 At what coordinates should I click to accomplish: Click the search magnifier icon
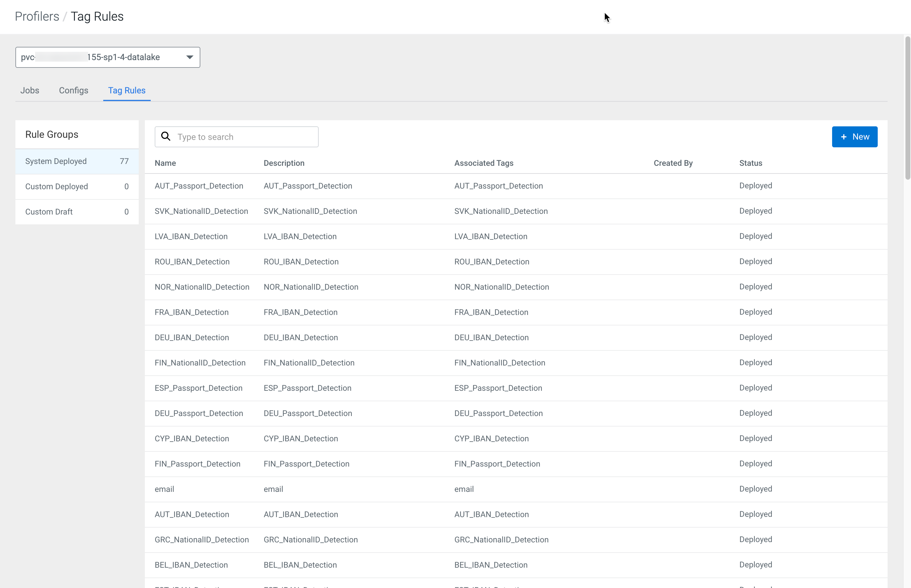(166, 136)
